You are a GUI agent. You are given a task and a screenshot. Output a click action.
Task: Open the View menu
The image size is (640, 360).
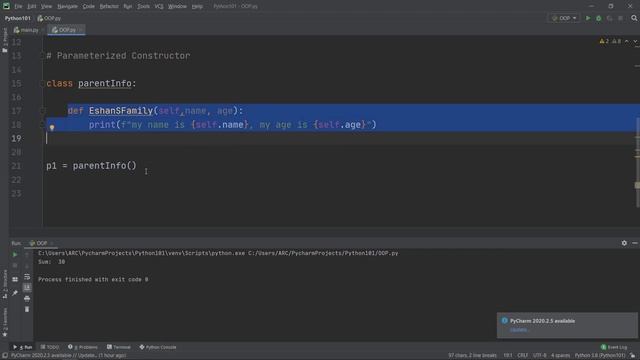[x=47, y=6]
